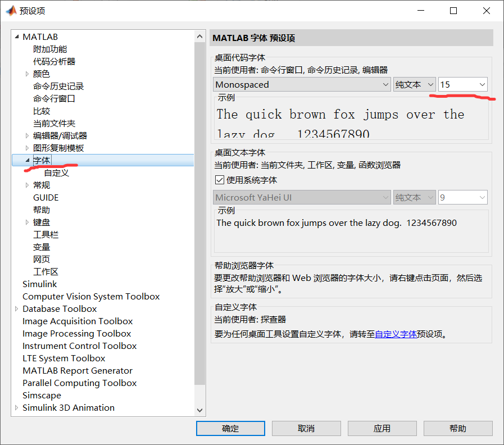
Task: Click the 应用 button
Action: (x=382, y=428)
